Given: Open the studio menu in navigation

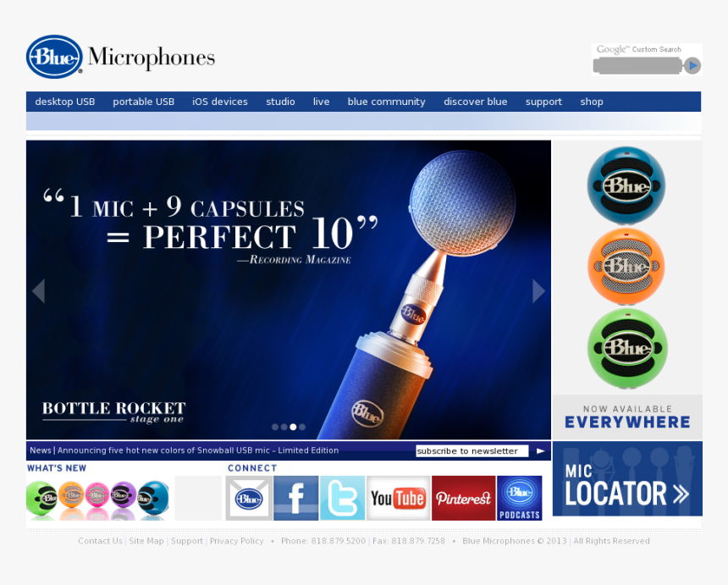Looking at the screenshot, I should 280,102.
